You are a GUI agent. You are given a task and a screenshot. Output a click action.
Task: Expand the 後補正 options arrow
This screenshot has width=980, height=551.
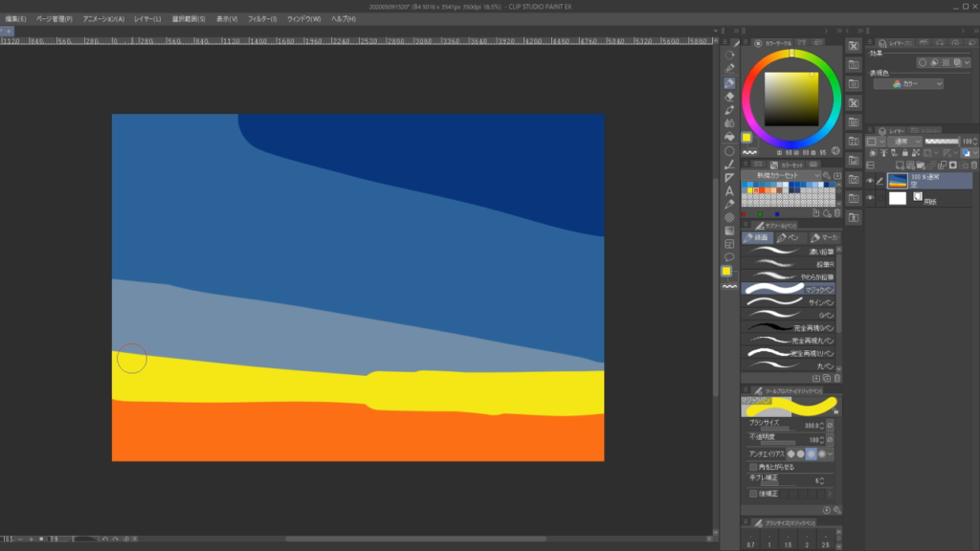(830, 494)
